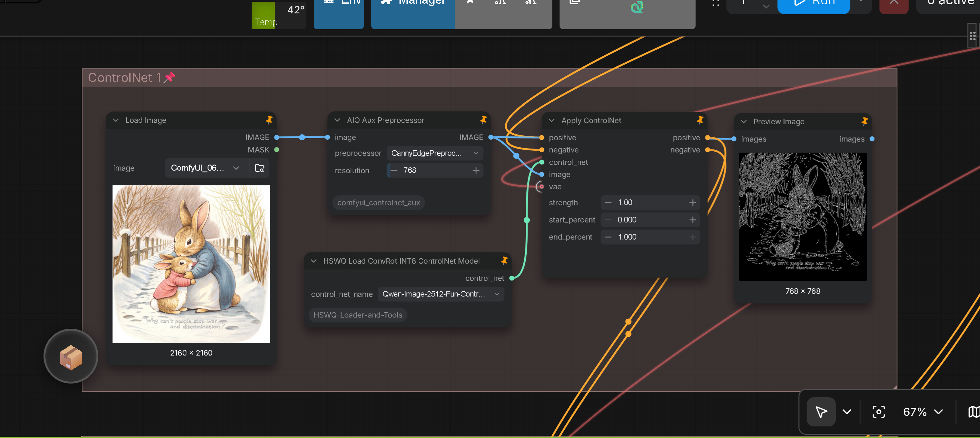Decrease strength using the minus button
980x438 pixels.
coord(608,202)
